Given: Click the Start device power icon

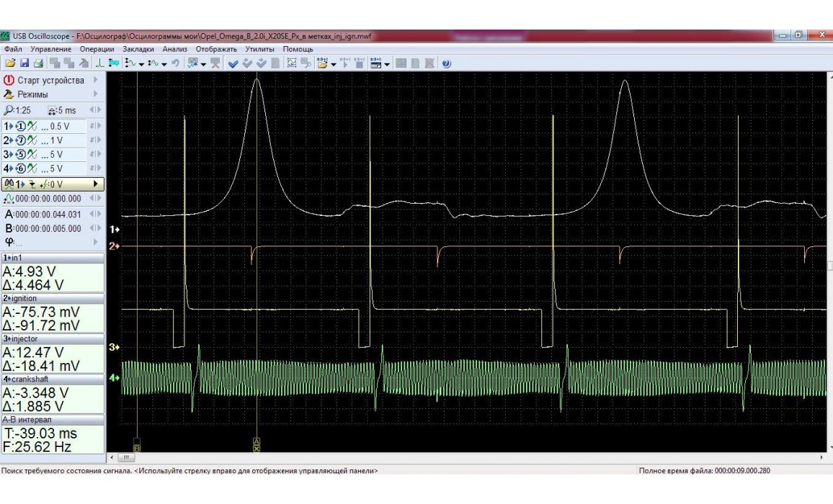Looking at the screenshot, I should (x=9, y=81).
